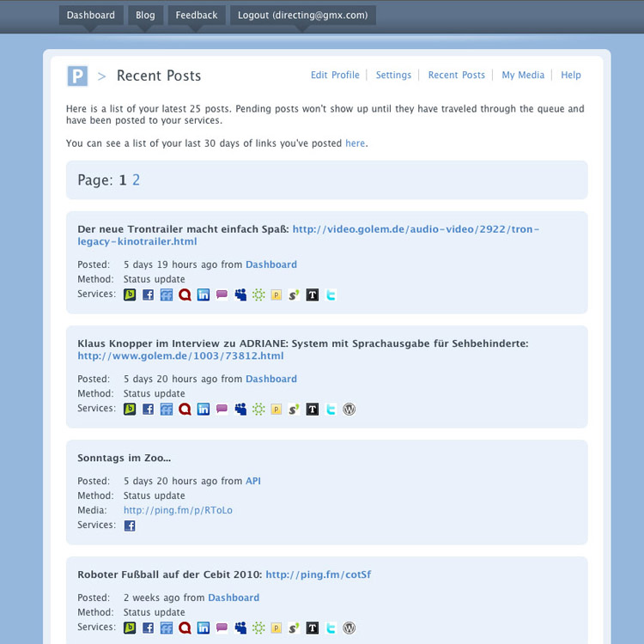644x644 pixels.
Task: Go to page 2 of posts
Action: click(136, 180)
